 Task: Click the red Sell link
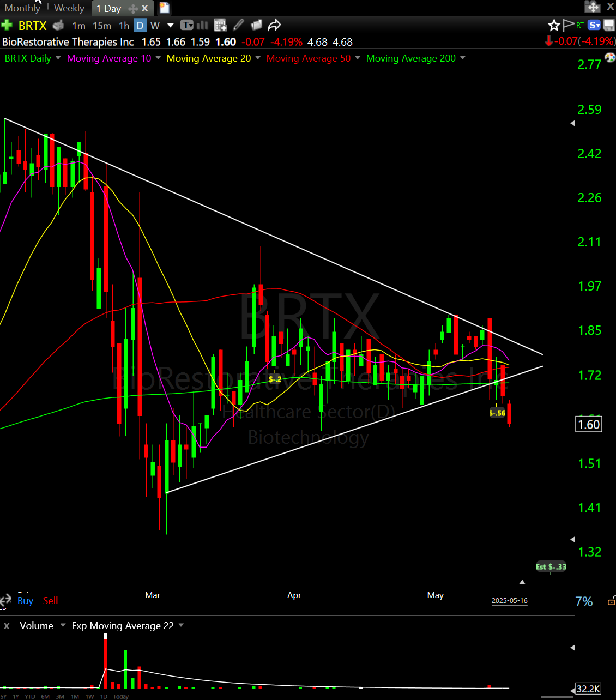tap(50, 601)
